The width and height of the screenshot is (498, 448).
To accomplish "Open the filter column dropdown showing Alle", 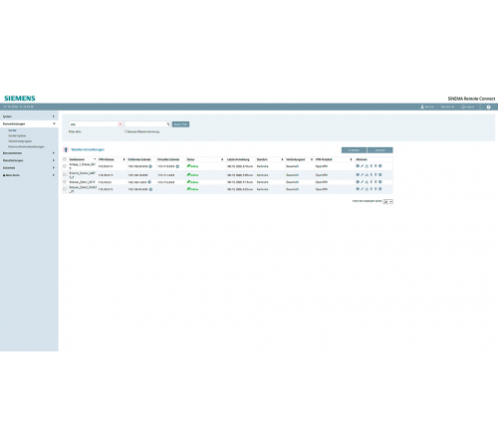I will coord(96,124).
